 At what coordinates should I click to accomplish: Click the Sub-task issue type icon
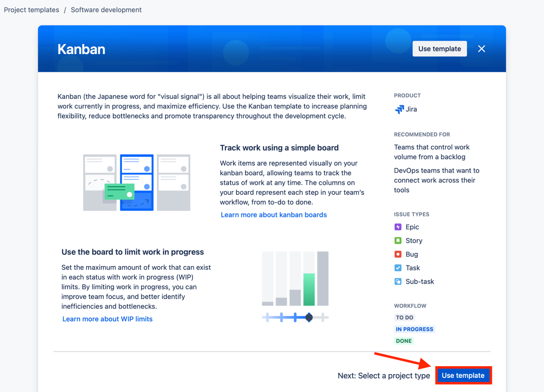[398, 281]
